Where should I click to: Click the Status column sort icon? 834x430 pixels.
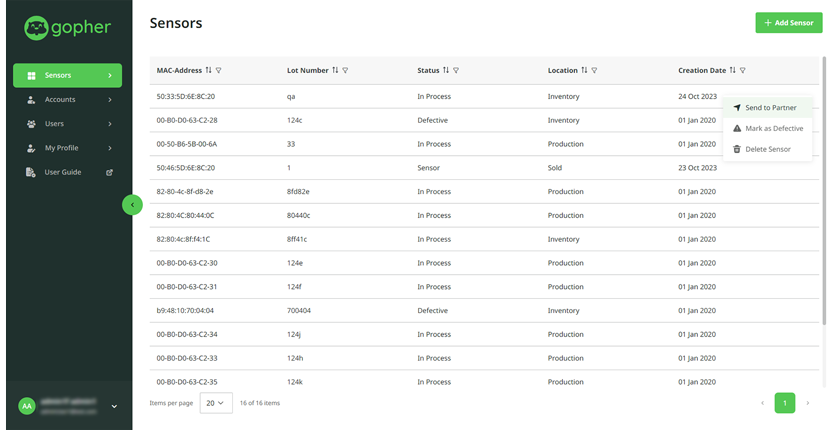[446, 70]
